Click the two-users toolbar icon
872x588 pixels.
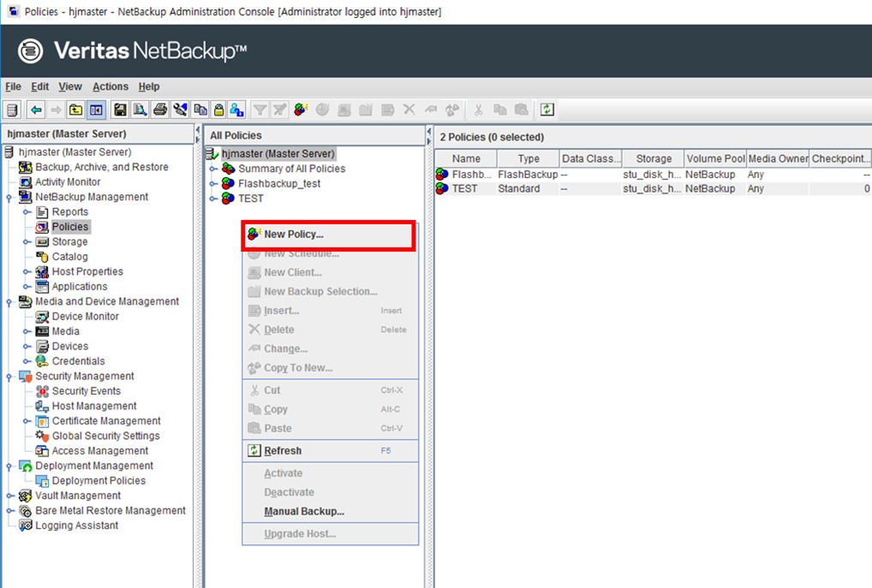237,110
